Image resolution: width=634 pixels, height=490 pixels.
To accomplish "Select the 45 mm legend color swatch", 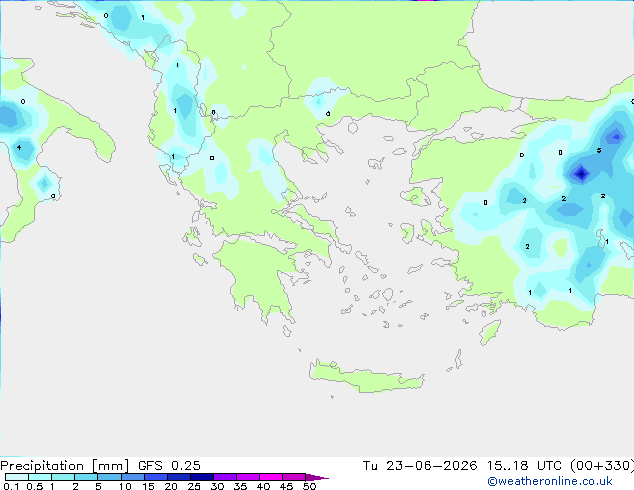I will click(294, 477).
